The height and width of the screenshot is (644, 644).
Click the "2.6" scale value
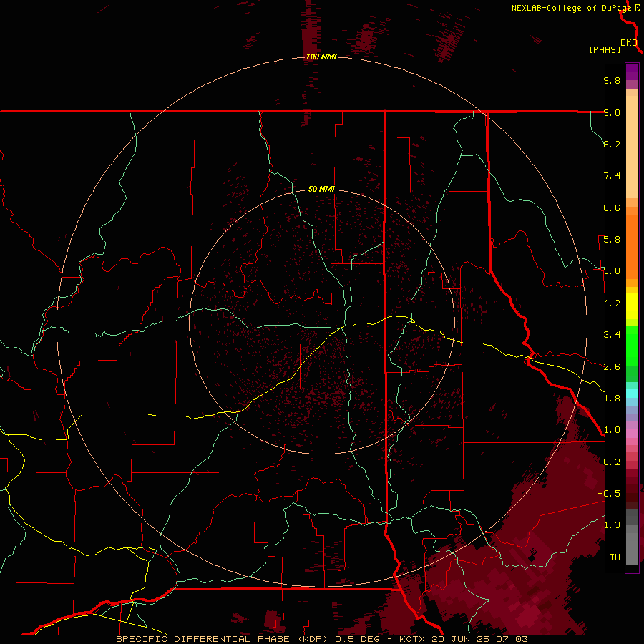tap(612, 367)
